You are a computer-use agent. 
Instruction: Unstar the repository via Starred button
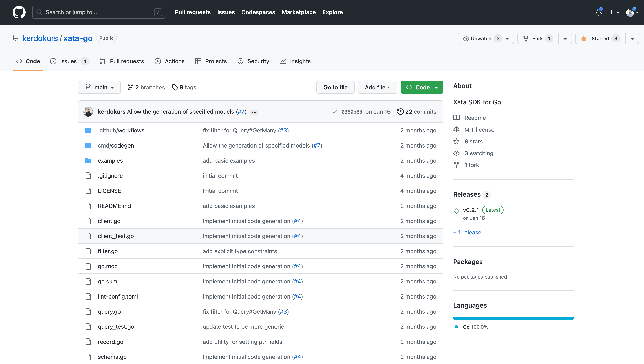[600, 39]
